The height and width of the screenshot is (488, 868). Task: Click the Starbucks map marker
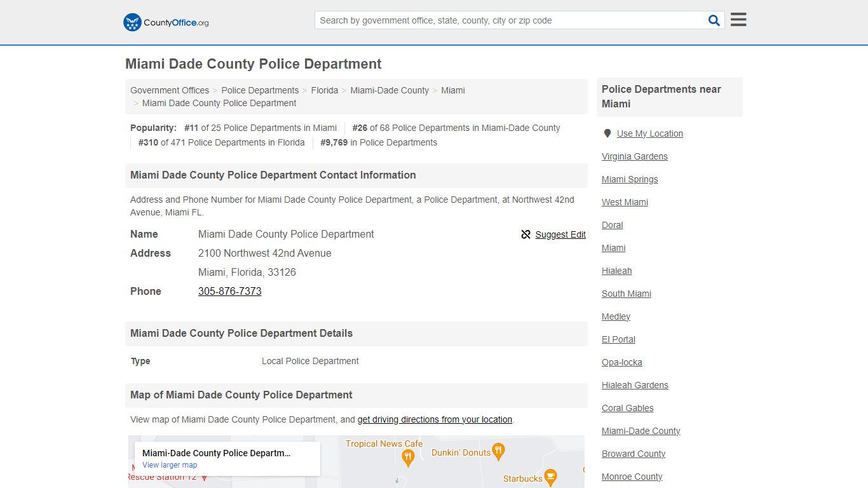click(550, 477)
